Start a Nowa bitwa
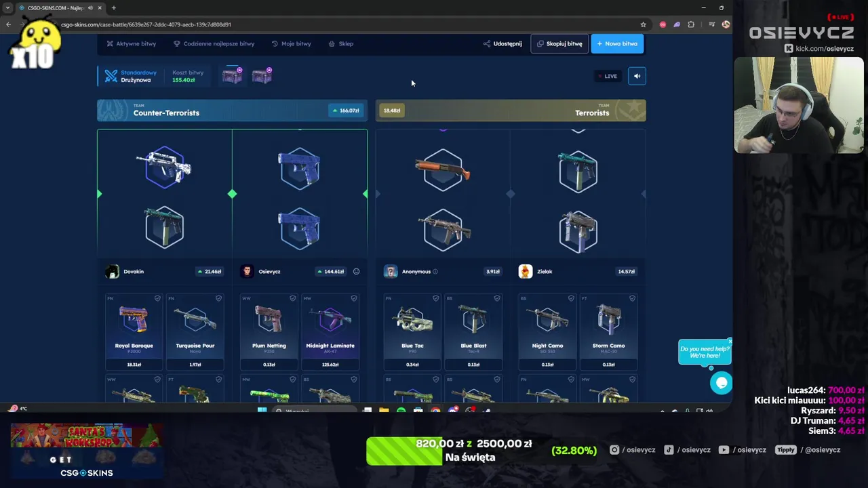868x488 pixels. pyautogui.click(x=617, y=43)
